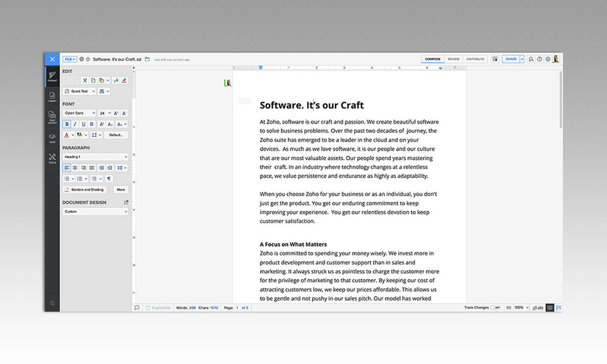Toggle paragraph marks pilcrow icon
This screenshot has width=607, height=364.
(109, 178)
